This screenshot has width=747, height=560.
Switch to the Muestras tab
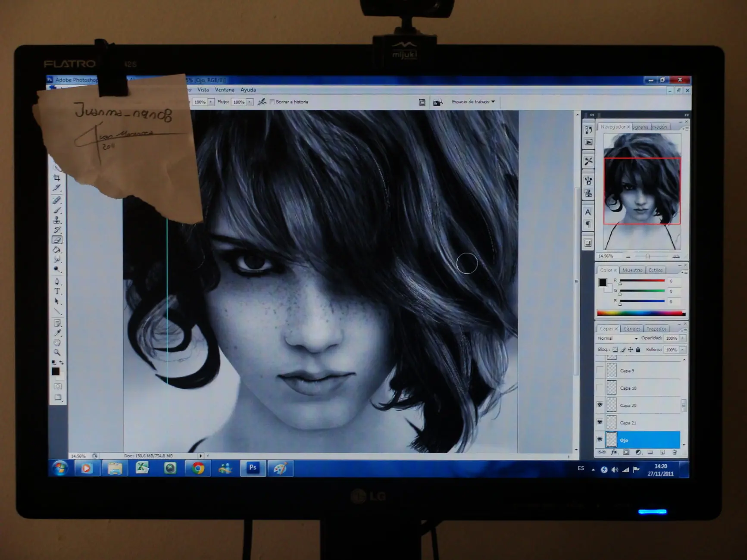632,270
